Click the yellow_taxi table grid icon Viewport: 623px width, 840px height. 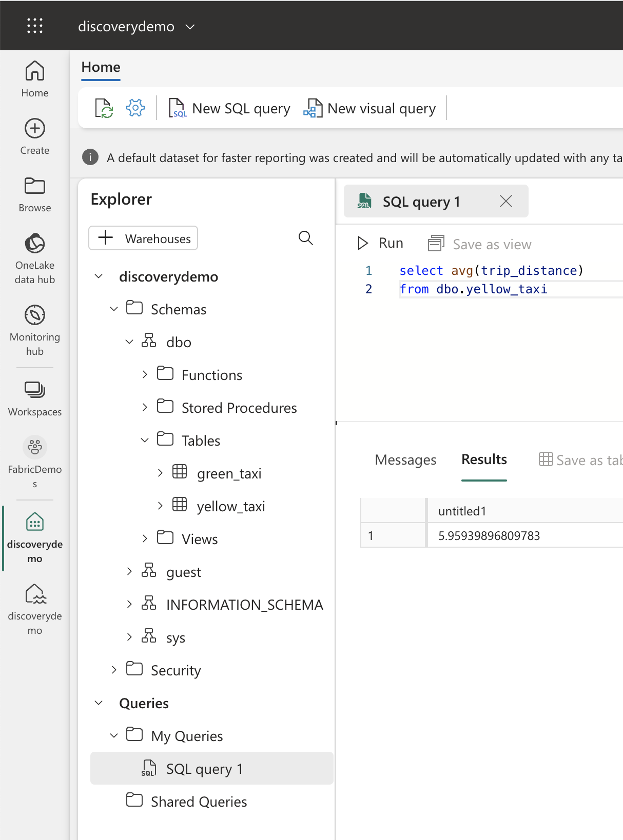pos(180,505)
